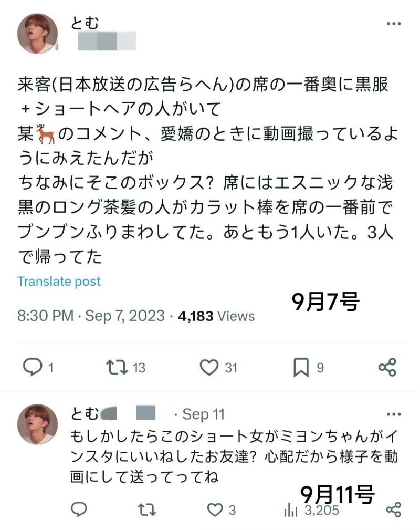Bookmark the main post with 9 bookmarks

300,368
